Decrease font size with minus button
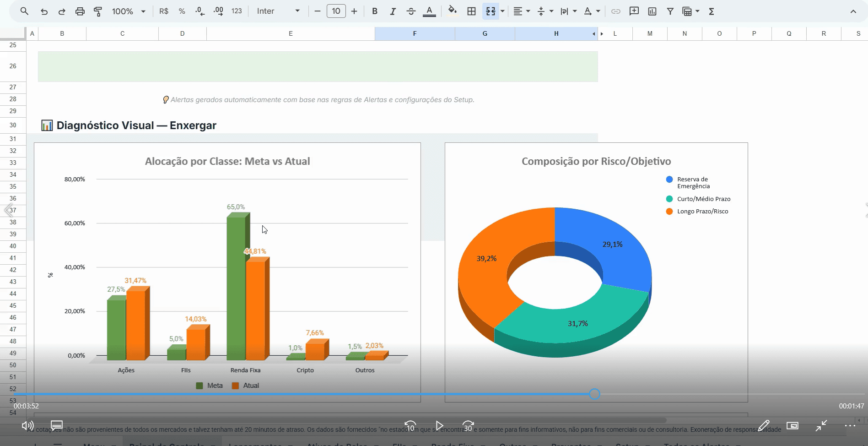This screenshot has height=446, width=868. (x=318, y=11)
